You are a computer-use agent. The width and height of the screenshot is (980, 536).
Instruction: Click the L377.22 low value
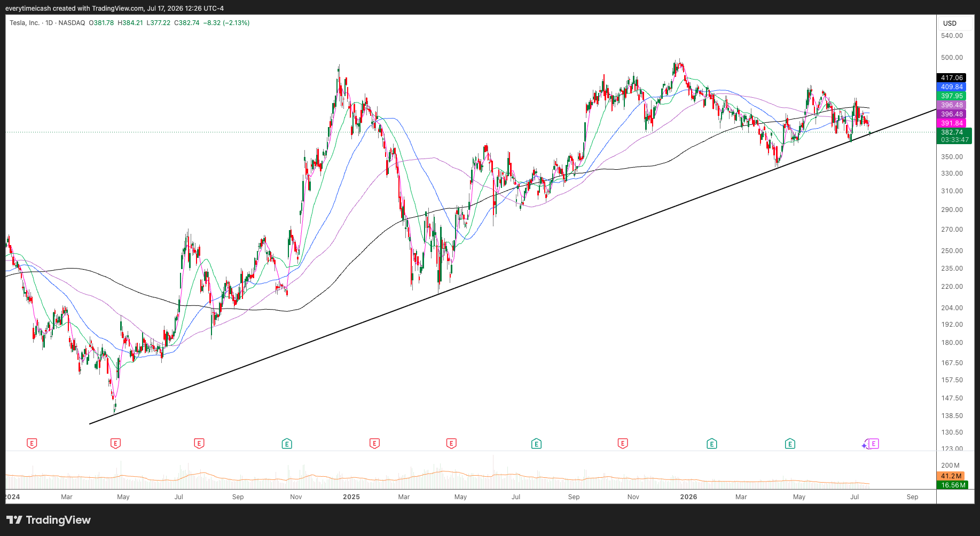159,23
